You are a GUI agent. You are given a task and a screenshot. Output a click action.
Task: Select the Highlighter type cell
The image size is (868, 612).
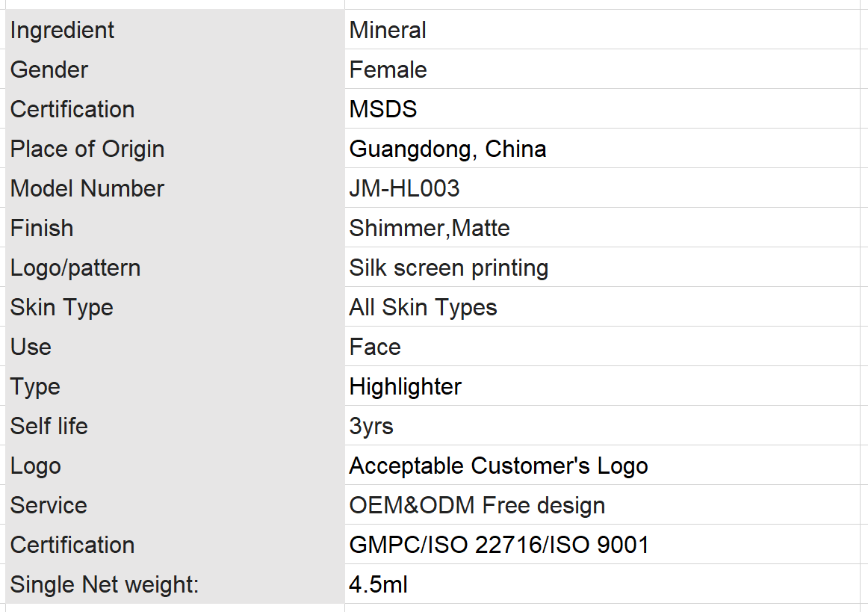coord(602,386)
